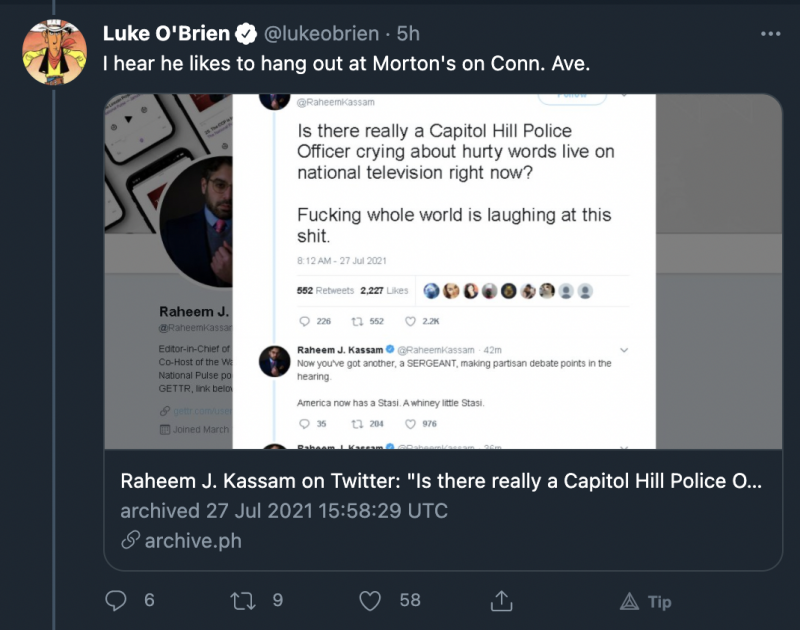Click the heart icon showing 976
This screenshot has height=630, width=800.
pos(410,423)
